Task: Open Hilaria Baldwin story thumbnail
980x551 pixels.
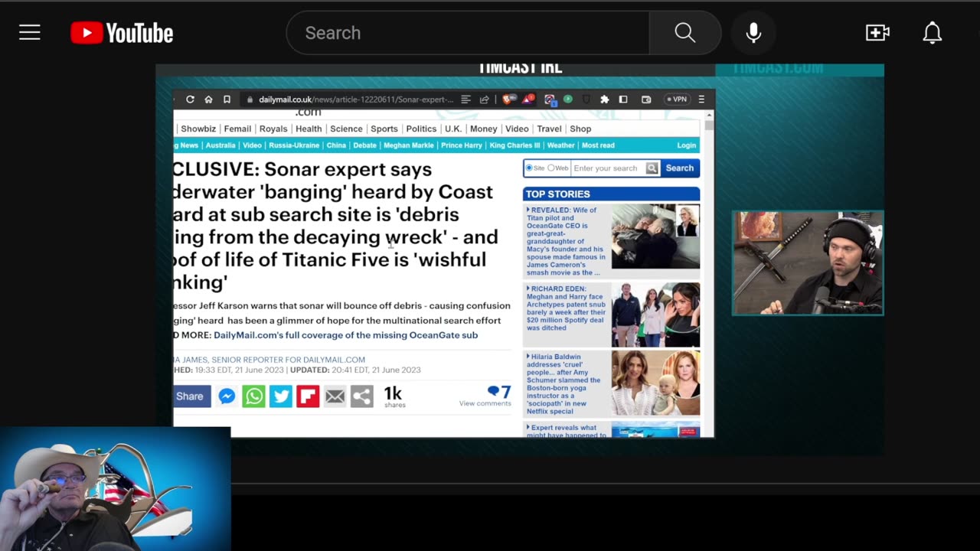Action: [655, 384]
